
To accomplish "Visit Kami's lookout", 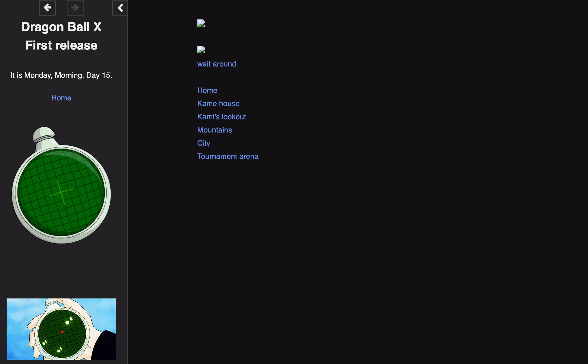I will pyautogui.click(x=222, y=117).
